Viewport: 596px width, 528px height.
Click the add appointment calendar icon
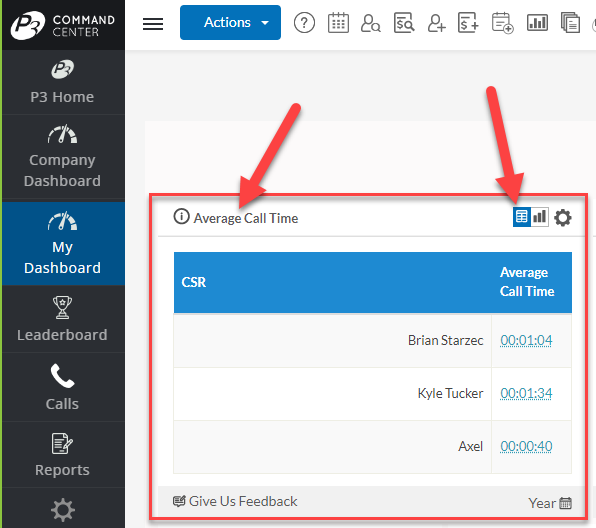tap(502, 23)
